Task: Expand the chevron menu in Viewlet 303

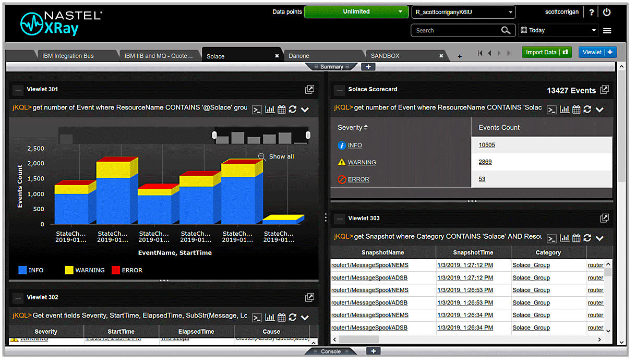Action: coord(600,238)
